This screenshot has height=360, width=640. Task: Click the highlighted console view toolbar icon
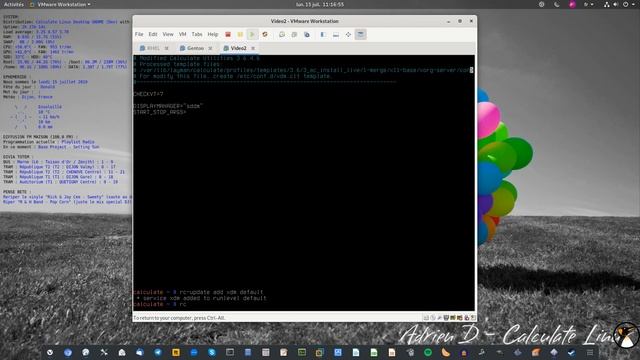coord(360,35)
